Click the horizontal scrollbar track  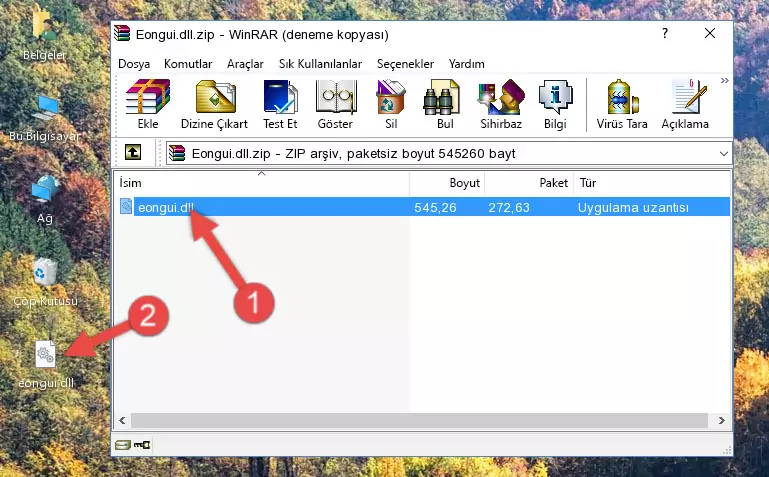[x=419, y=420]
